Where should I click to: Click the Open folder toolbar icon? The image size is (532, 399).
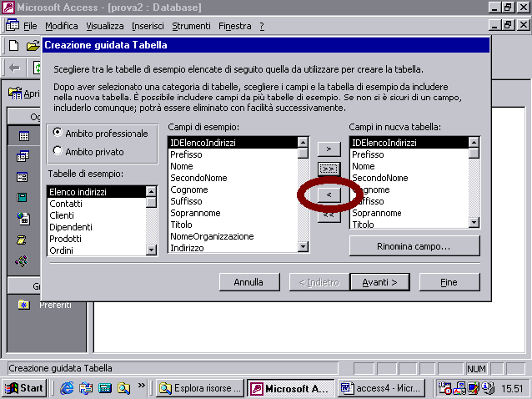(x=33, y=45)
